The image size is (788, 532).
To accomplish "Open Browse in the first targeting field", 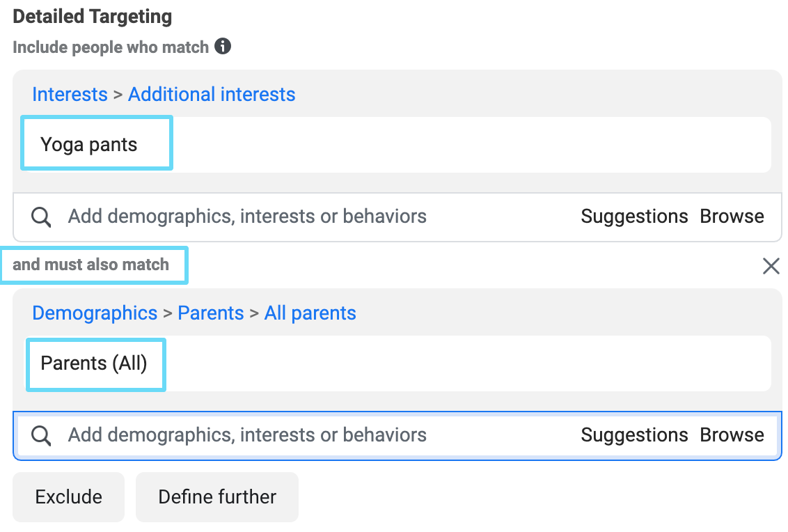I will (x=732, y=217).
